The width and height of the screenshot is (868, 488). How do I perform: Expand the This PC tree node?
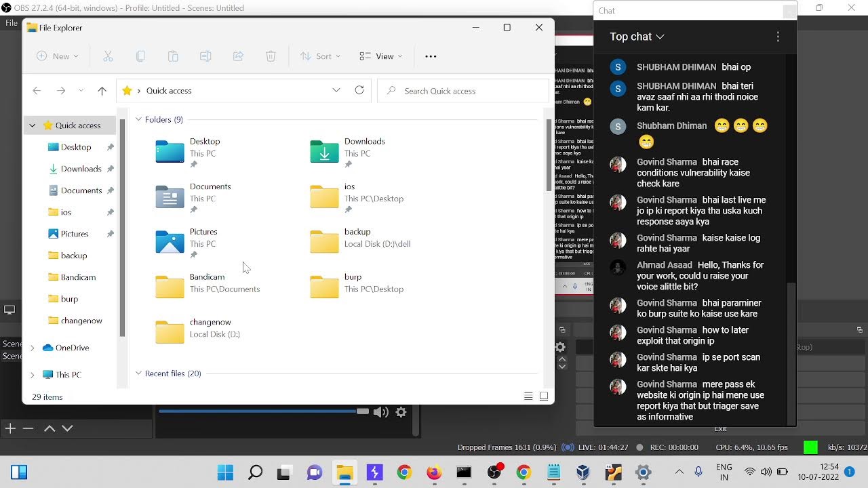point(32,375)
